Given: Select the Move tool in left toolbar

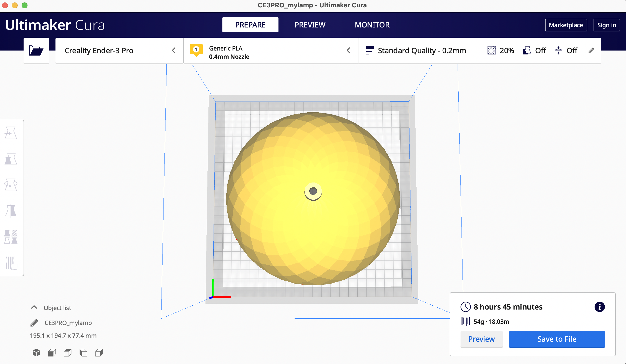Looking at the screenshot, I should (x=11, y=133).
